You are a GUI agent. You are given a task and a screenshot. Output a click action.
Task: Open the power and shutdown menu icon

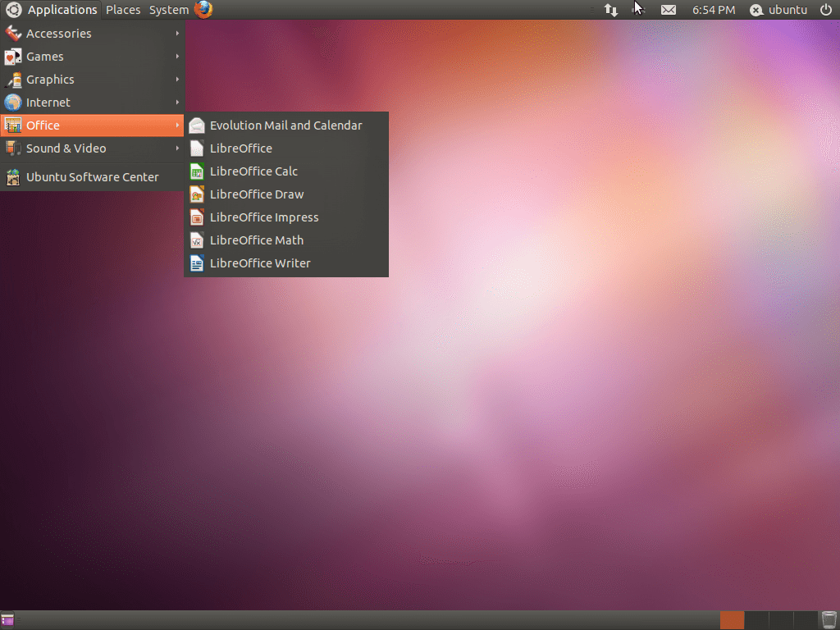pyautogui.click(x=826, y=10)
